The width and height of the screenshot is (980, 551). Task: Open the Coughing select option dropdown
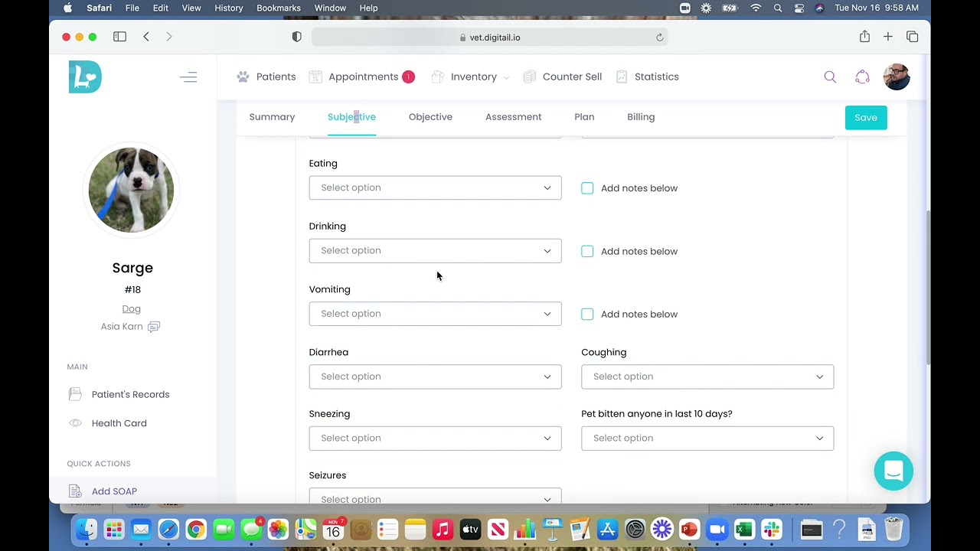707,377
